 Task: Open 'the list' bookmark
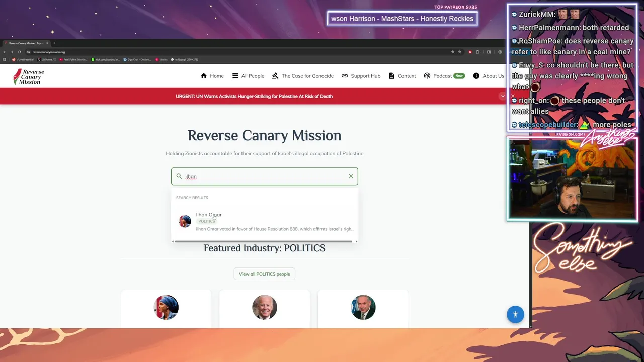tap(162, 59)
